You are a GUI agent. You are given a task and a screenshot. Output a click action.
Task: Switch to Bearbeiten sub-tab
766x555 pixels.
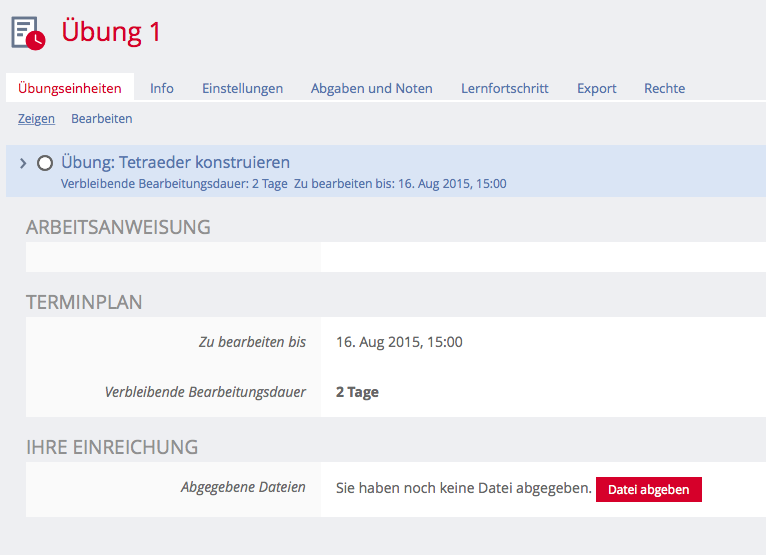101,118
